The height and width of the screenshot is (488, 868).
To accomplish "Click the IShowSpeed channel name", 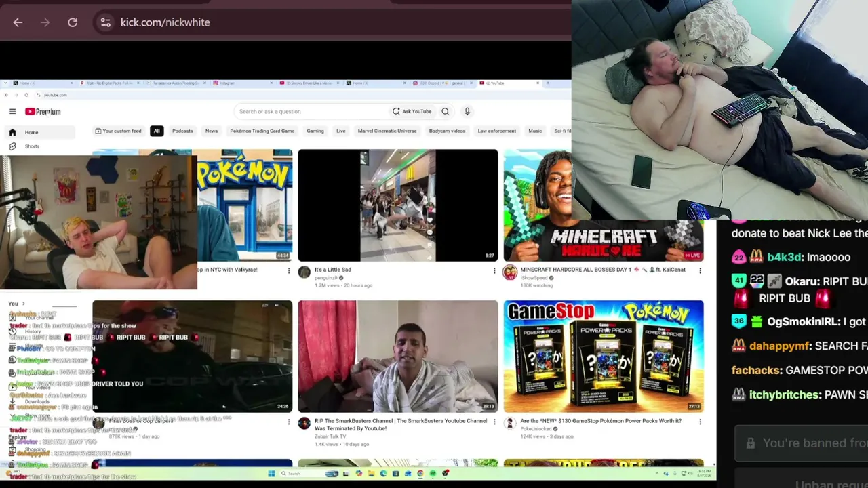I will [534, 278].
